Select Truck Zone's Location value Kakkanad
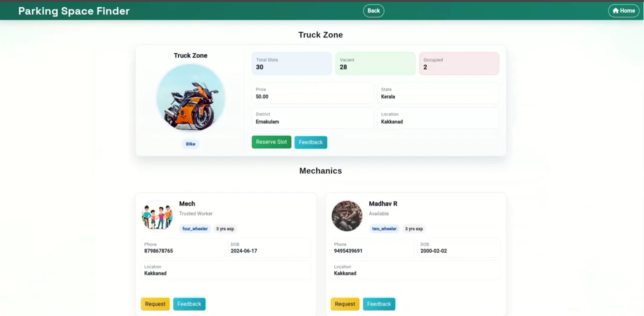Viewport: 644px width, 316px height. coord(392,122)
